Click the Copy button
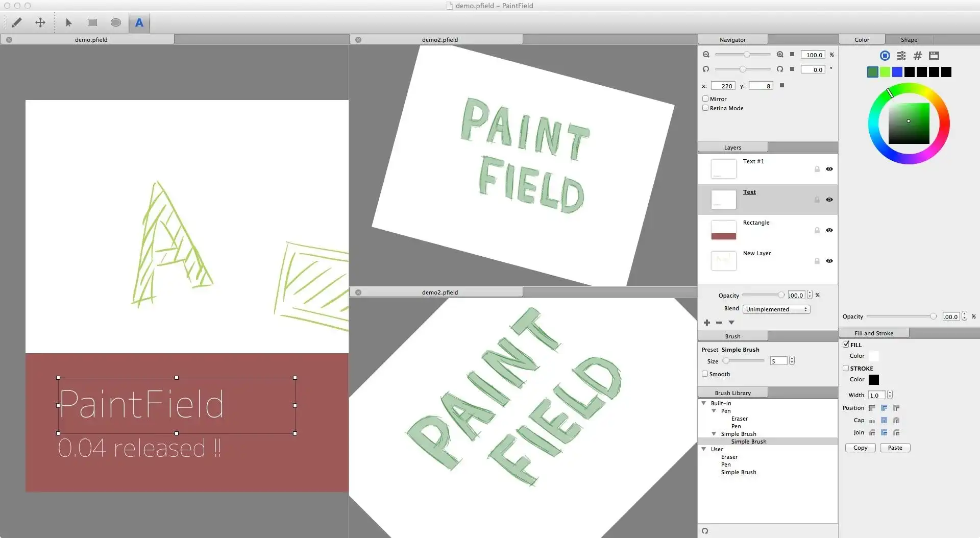 [861, 448]
